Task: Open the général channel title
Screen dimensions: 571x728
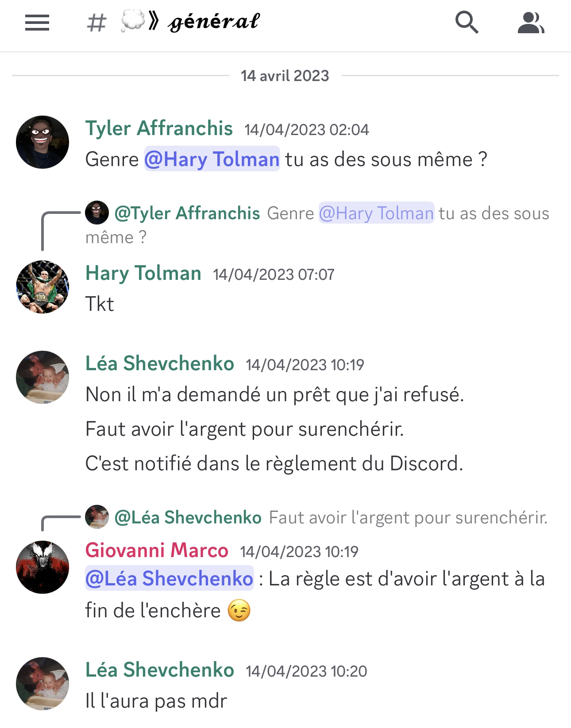Action: point(214,22)
